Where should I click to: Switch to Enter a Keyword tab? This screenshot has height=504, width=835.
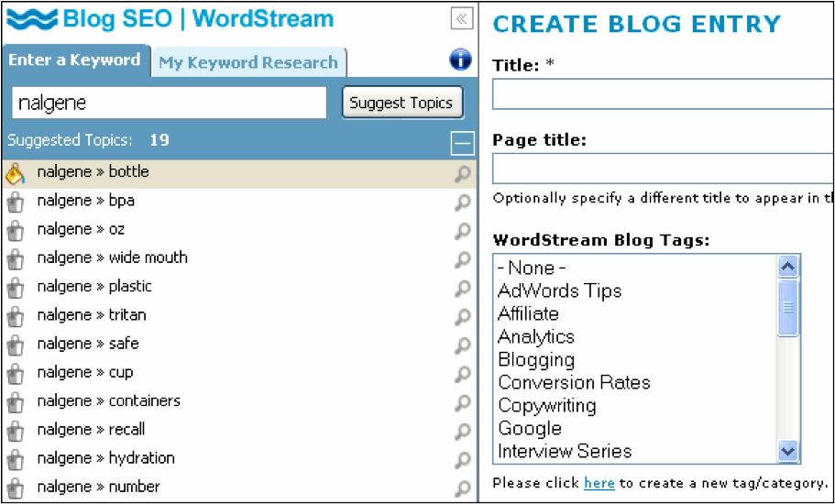(74, 60)
